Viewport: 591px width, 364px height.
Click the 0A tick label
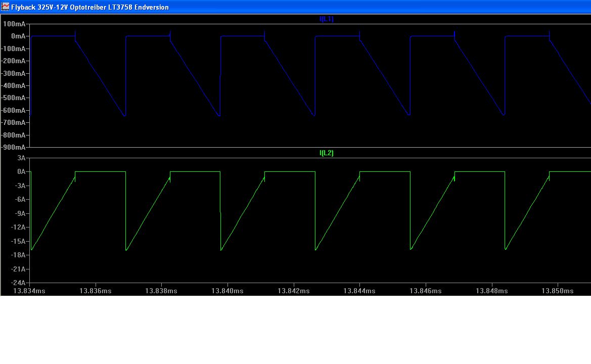coord(21,172)
